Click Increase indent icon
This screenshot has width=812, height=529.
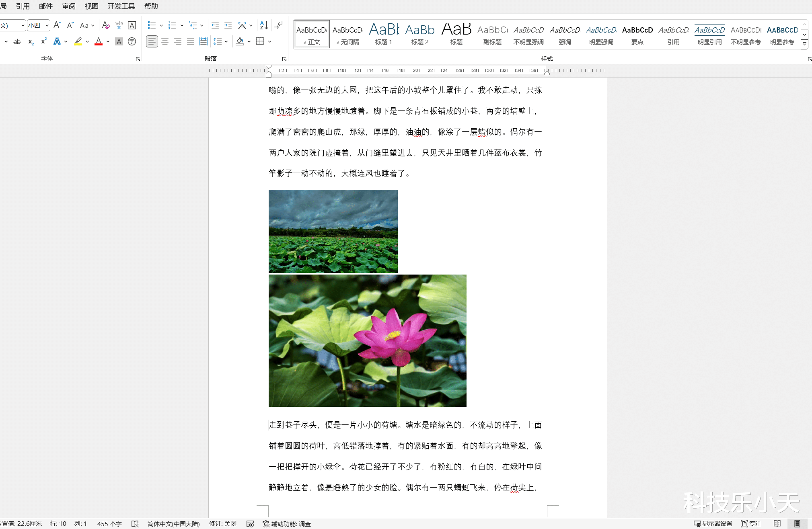click(x=228, y=25)
